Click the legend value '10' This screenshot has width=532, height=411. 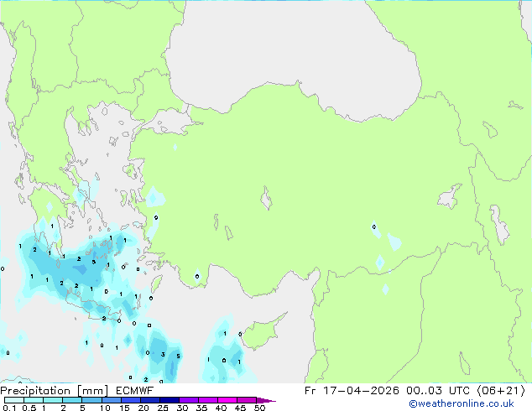105,408
